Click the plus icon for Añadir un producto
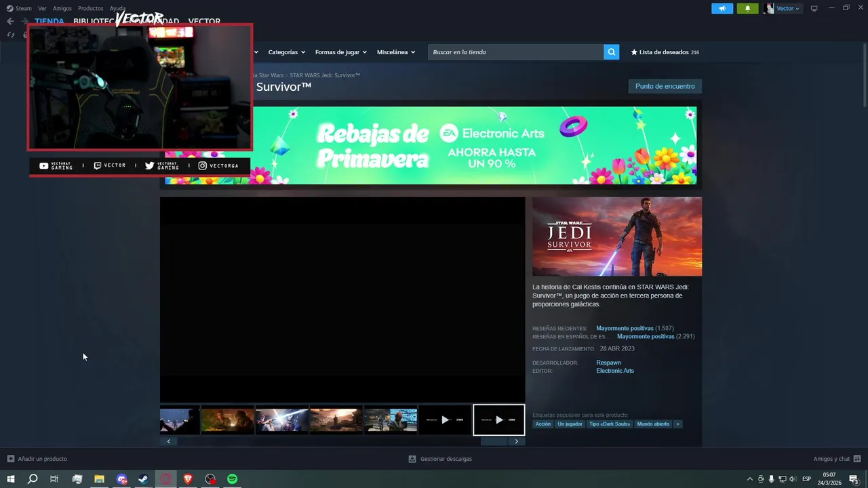Viewport: 868px width, 488px height. (x=10, y=459)
